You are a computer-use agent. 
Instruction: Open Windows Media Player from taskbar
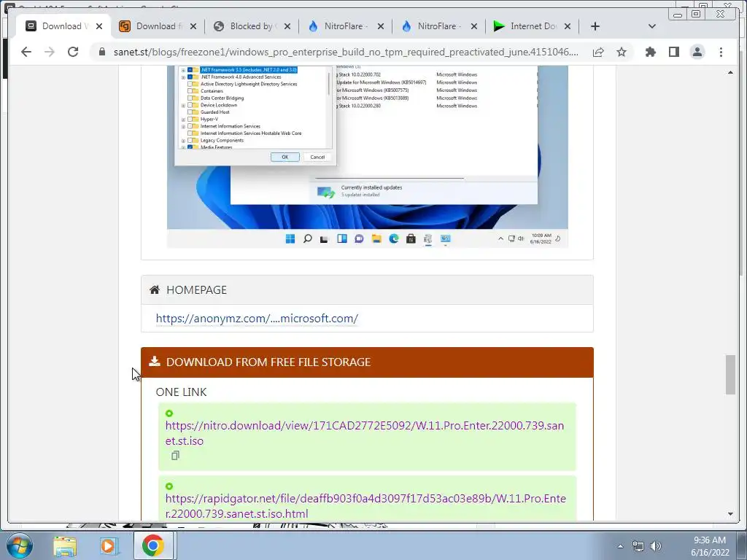(108, 545)
